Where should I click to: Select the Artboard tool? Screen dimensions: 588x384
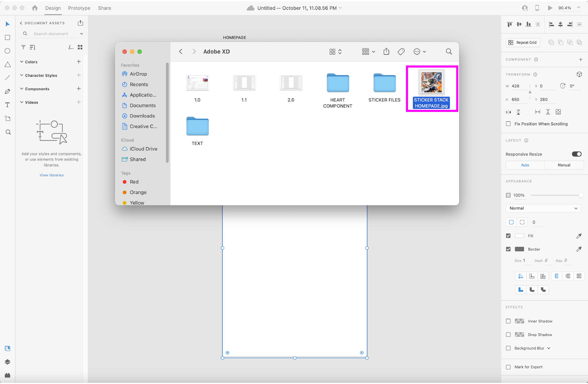coord(7,118)
